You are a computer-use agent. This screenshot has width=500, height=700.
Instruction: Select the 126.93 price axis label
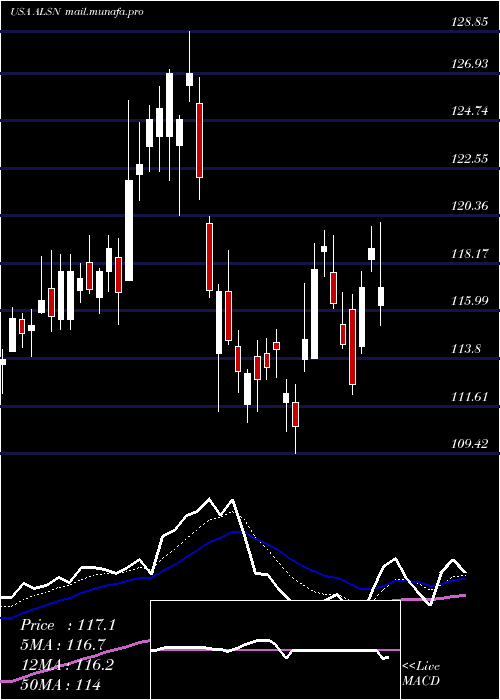tap(469, 64)
